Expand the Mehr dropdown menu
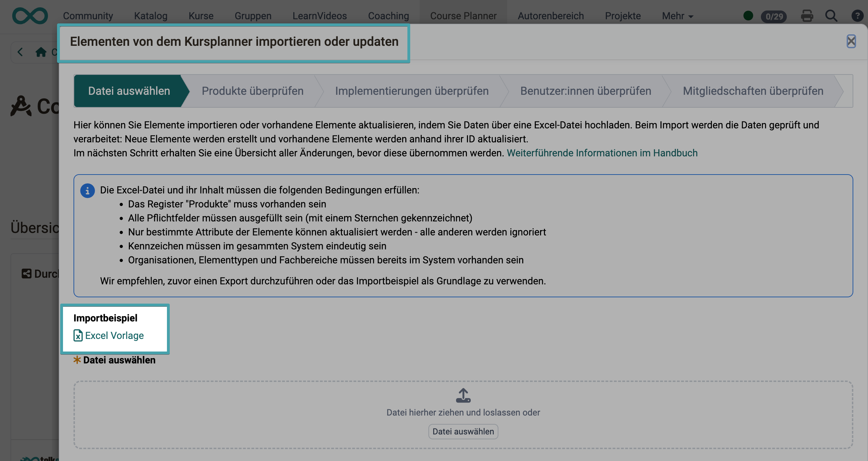868x461 pixels. click(677, 16)
